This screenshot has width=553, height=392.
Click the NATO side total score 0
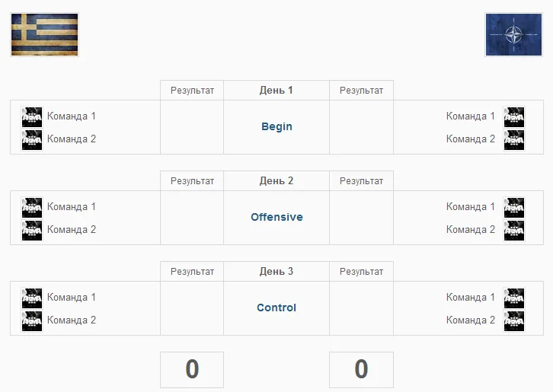(361, 369)
